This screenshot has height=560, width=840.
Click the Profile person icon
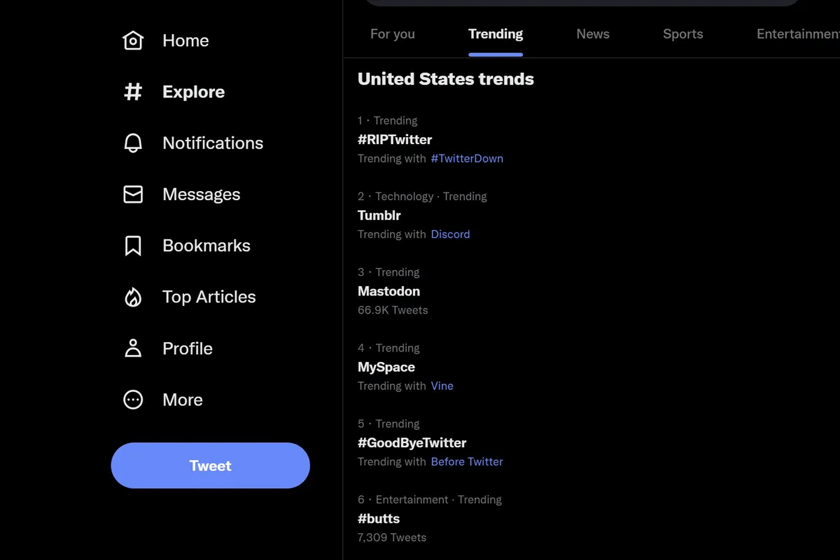[x=133, y=348]
